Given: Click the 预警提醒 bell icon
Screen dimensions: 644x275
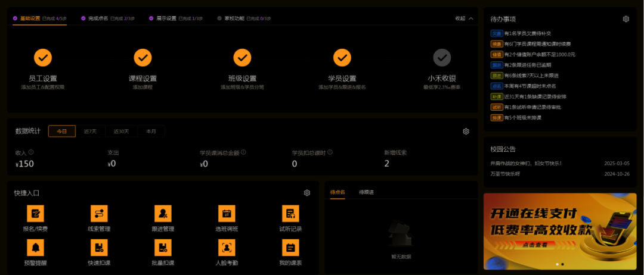Looking at the screenshot, I should [x=35, y=247].
